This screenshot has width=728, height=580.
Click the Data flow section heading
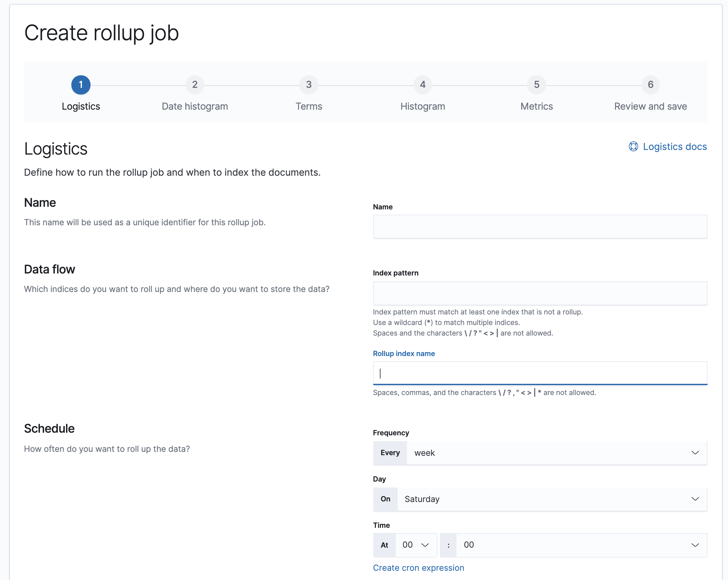click(50, 270)
